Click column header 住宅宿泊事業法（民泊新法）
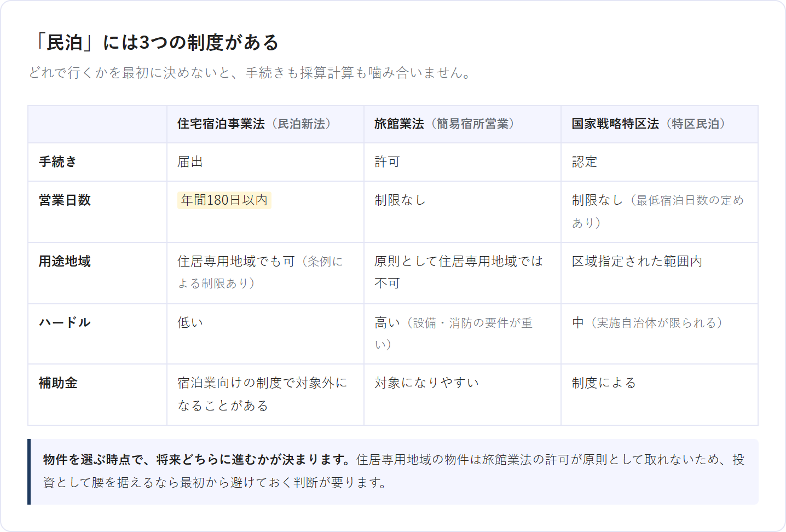 pyautogui.click(x=265, y=124)
